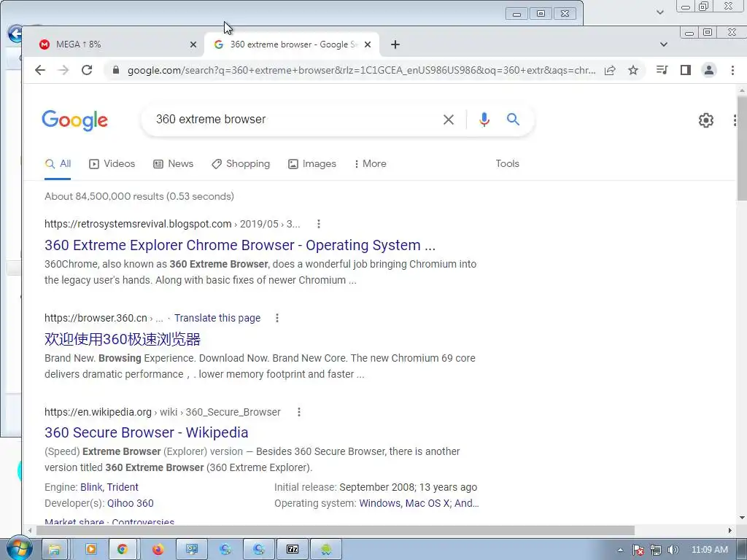Open the Mac OS X link
Image resolution: width=747 pixels, height=560 pixels.
(x=427, y=503)
